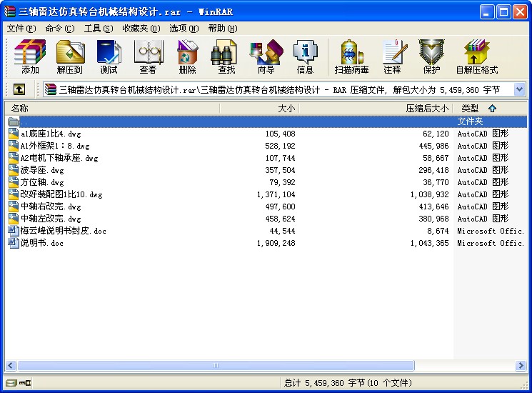Select file 中轴右改完.dwg
Viewport: 532px width, 393px height.
51,207
